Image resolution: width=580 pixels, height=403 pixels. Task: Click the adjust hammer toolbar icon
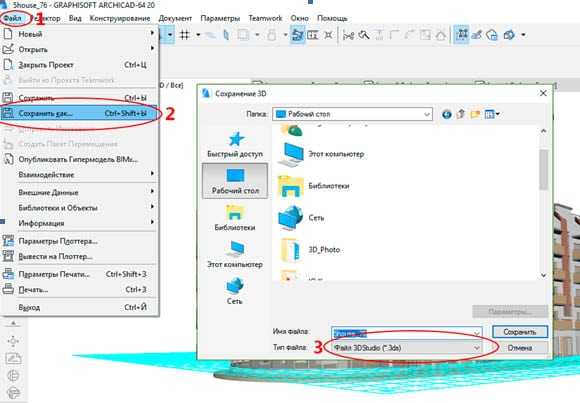tap(364, 35)
